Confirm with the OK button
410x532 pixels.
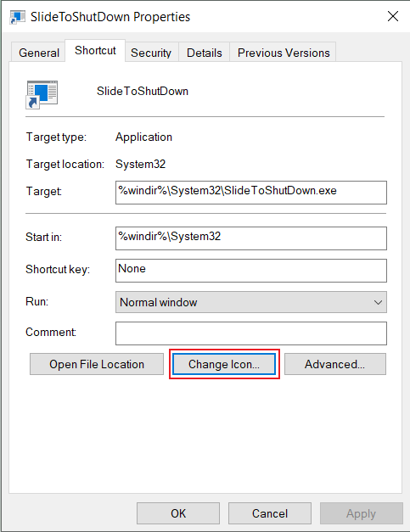click(x=178, y=513)
